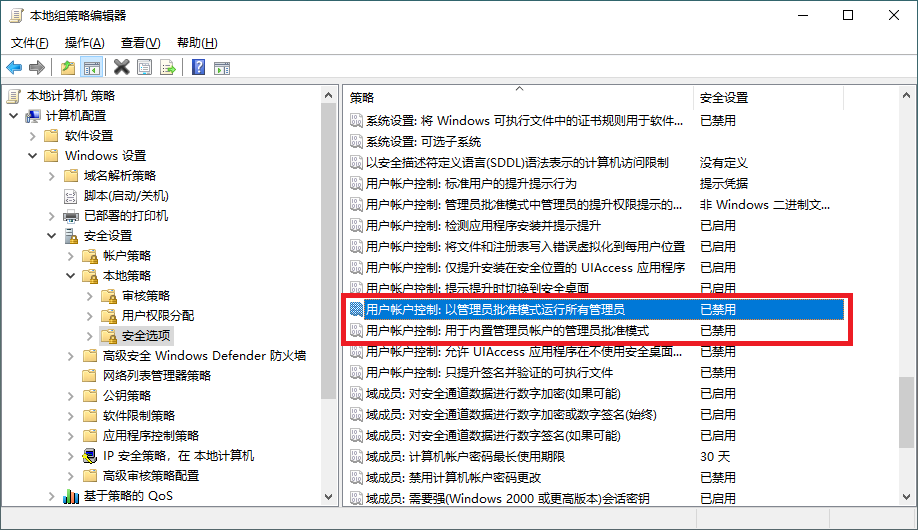Open the 查看(V) menu
This screenshot has width=918, height=530.
coord(140,43)
